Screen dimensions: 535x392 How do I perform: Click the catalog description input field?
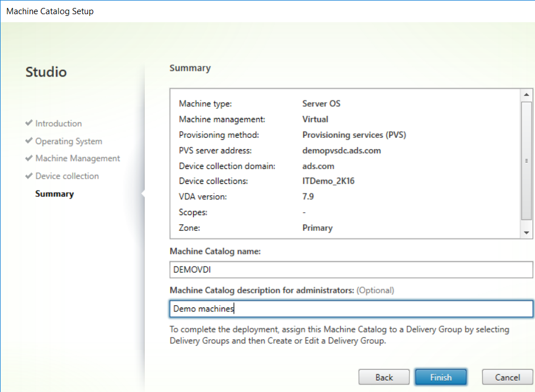click(x=351, y=309)
